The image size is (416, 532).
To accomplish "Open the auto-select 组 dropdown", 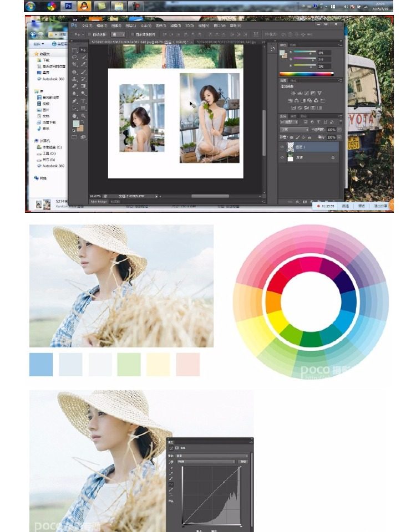I will click(119, 34).
